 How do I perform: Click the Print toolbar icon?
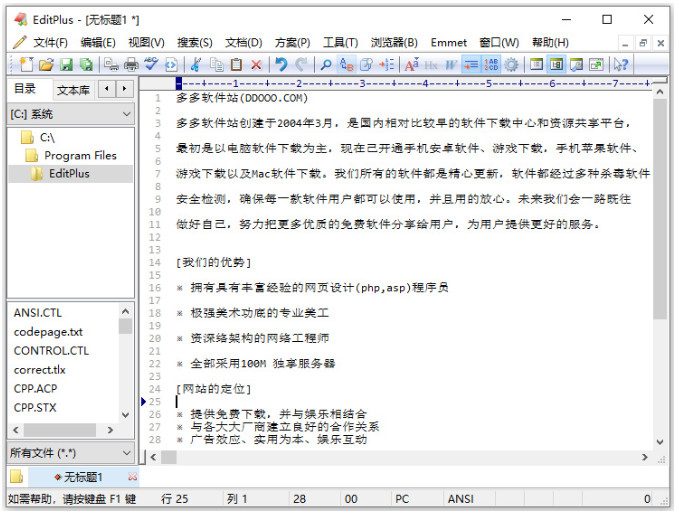131,65
